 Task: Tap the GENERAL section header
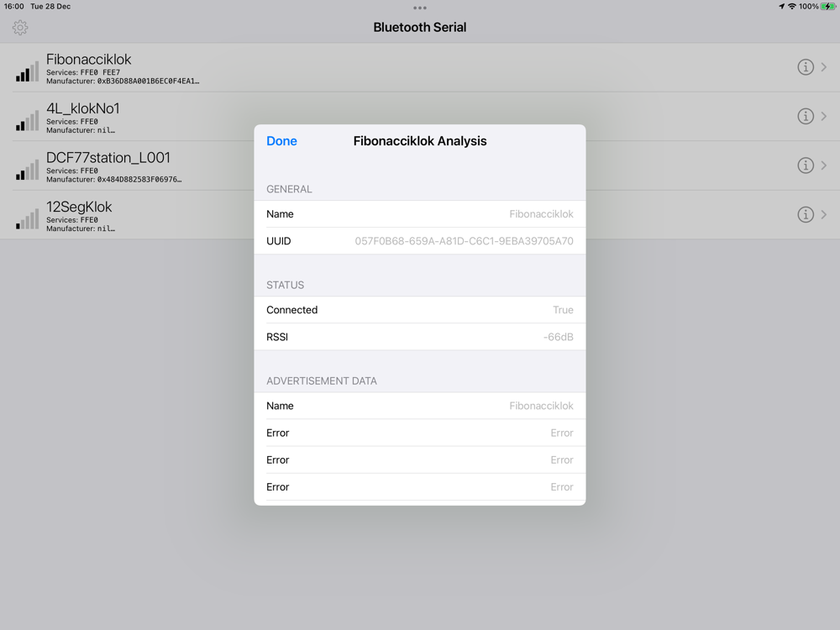point(289,189)
